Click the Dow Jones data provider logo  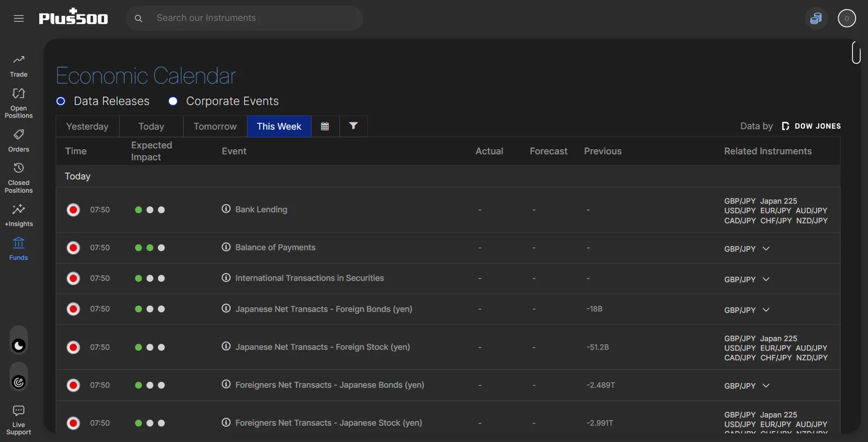click(x=812, y=126)
